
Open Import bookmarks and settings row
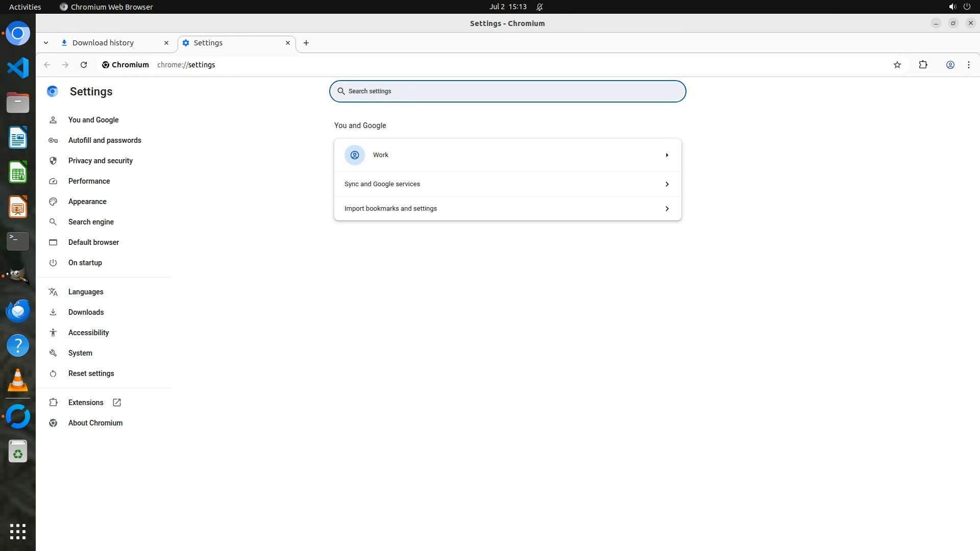(507, 209)
